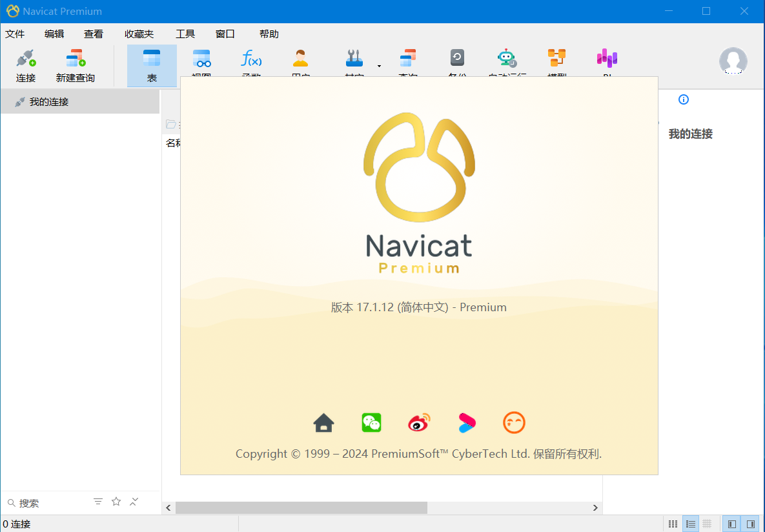The width and height of the screenshot is (765, 532).
Task: Click the blue information icon
Action: pyautogui.click(x=684, y=99)
